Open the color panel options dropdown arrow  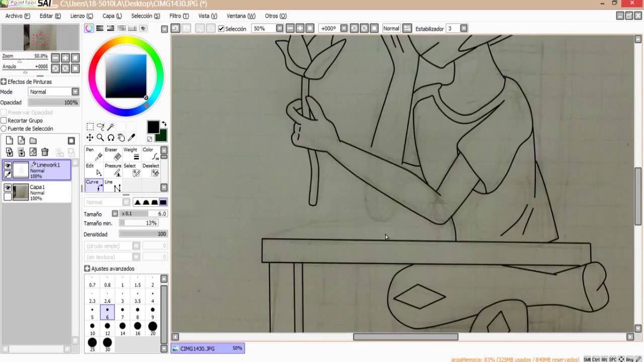165,29
